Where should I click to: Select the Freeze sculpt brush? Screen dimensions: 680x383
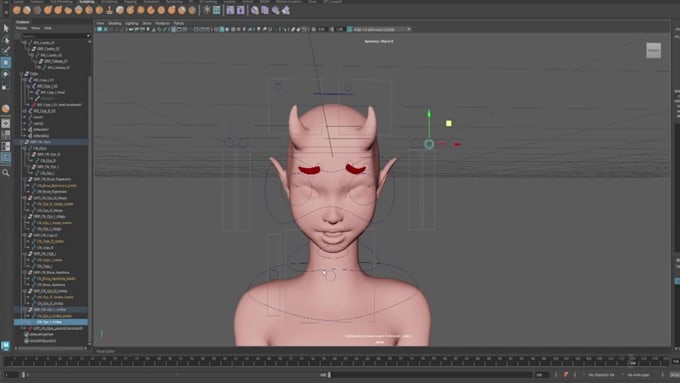(193, 10)
